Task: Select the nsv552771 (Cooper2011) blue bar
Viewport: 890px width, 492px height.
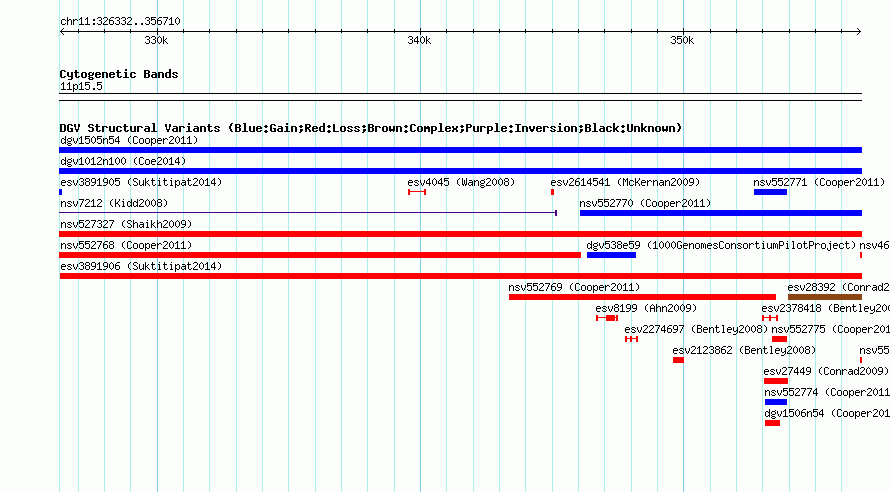Action: click(x=770, y=192)
